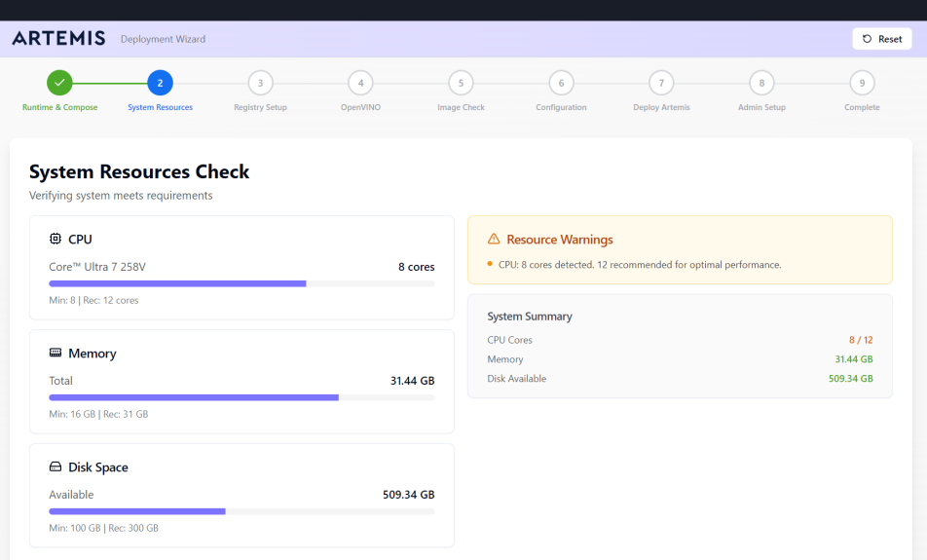The width and height of the screenshot is (927, 560).
Task: Click the ARTEMIS logo
Action: [58, 39]
